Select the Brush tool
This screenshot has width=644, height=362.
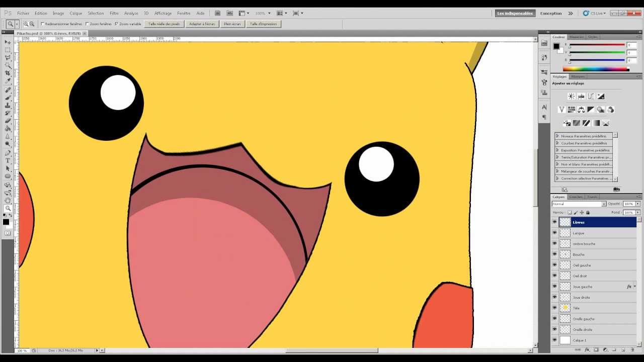[x=8, y=98]
